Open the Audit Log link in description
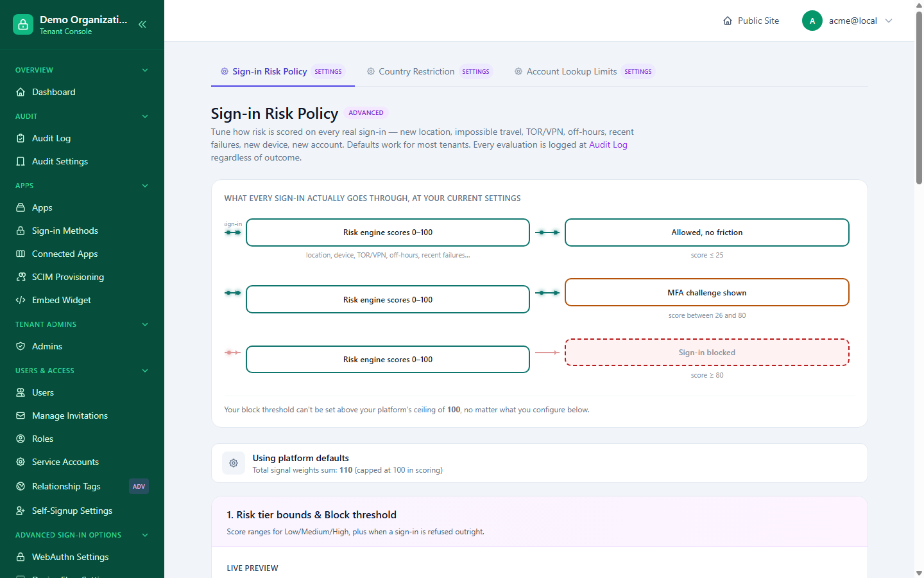 click(x=608, y=144)
